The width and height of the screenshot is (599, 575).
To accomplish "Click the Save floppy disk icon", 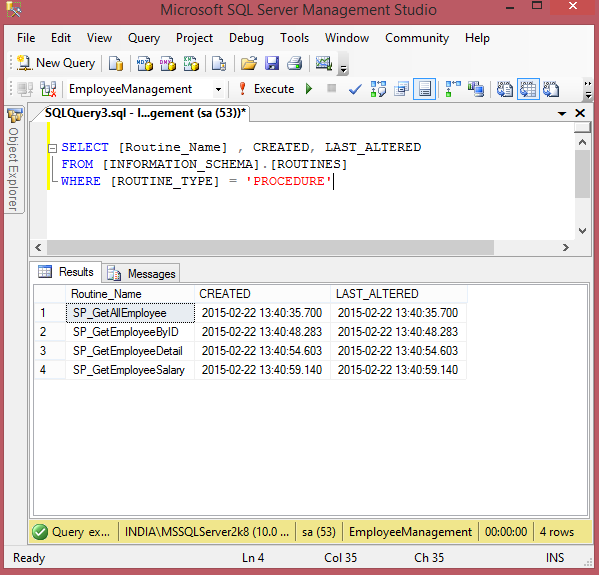I will pyautogui.click(x=272, y=63).
